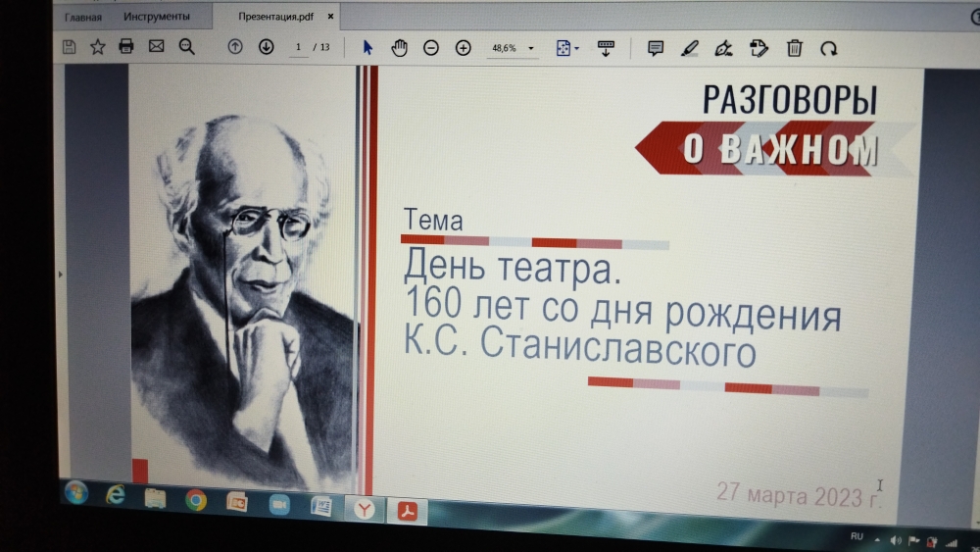The width and height of the screenshot is (980, 552).
Task: Select the highlighter pen tool
Action: coord(689,48)
